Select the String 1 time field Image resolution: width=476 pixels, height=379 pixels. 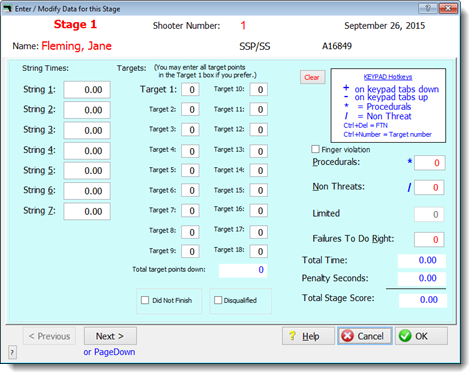87,90
